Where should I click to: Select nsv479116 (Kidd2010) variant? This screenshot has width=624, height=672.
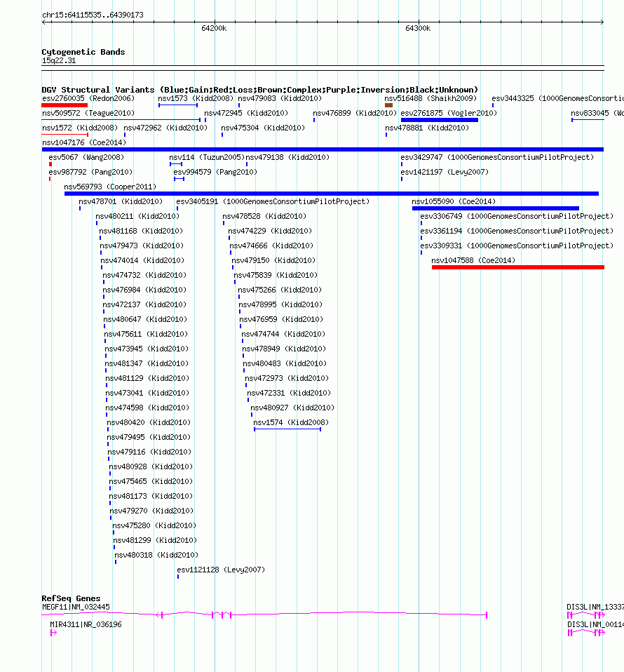point(149,452)
